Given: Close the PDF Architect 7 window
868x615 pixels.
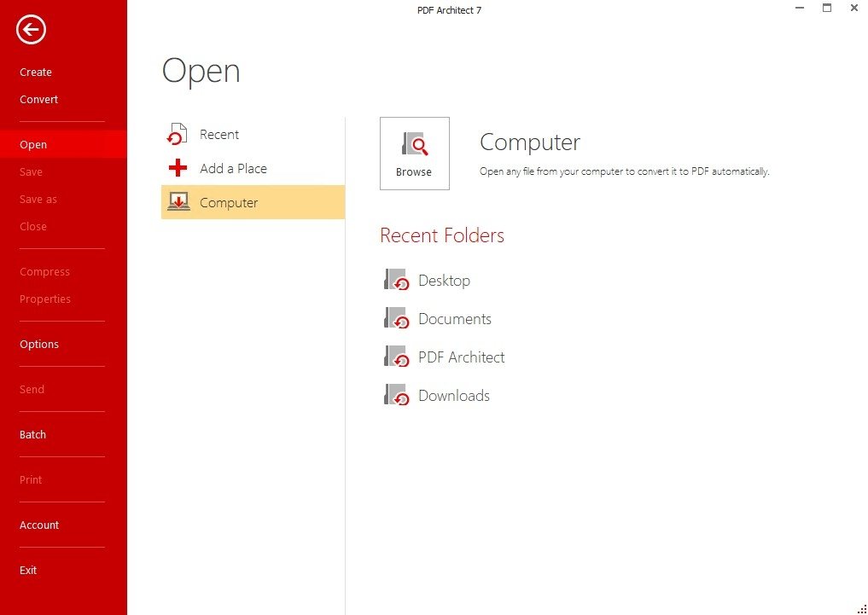Looking at the screenshot, I should coord(854,8).
